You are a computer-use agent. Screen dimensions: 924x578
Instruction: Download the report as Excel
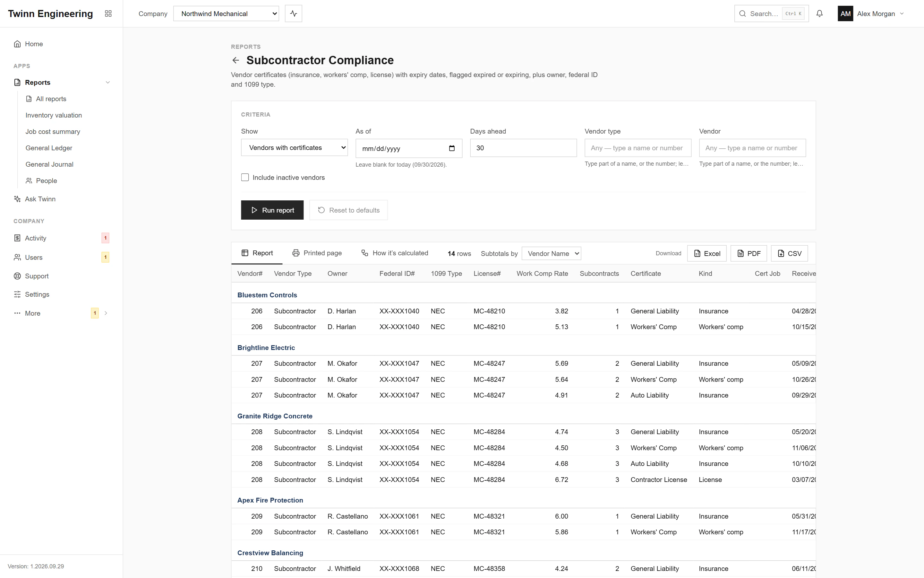tap(707, 253)
